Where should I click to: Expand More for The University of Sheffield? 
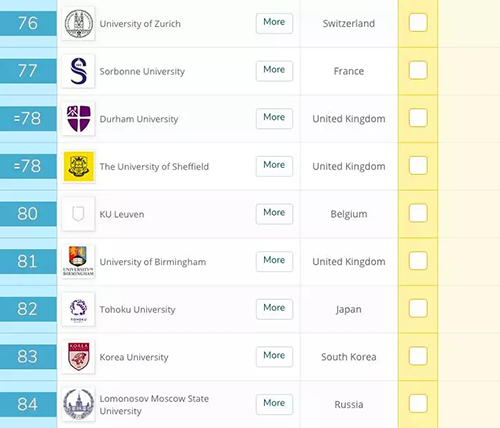click(x=274, y=166)
